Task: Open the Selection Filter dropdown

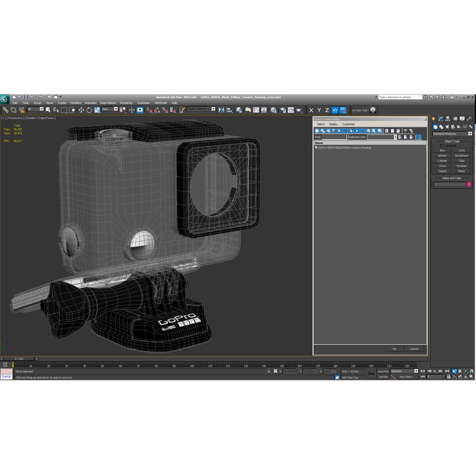Action: pos(36,109)
